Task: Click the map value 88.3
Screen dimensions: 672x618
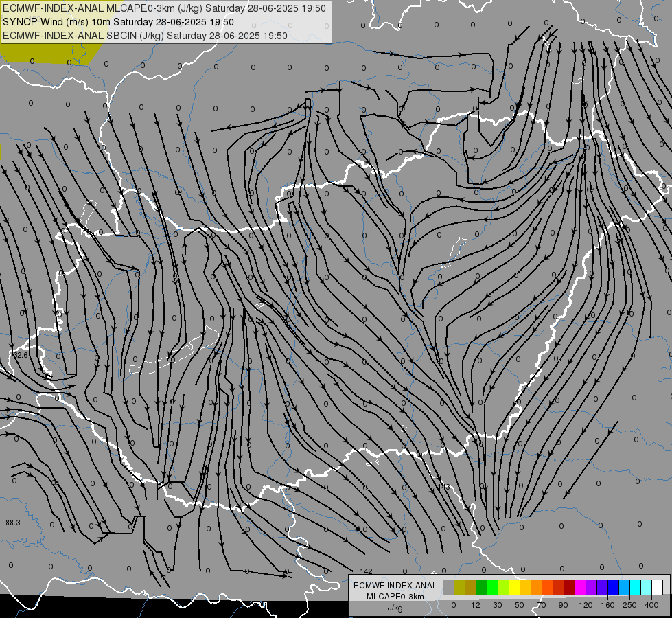Action: 13,523
